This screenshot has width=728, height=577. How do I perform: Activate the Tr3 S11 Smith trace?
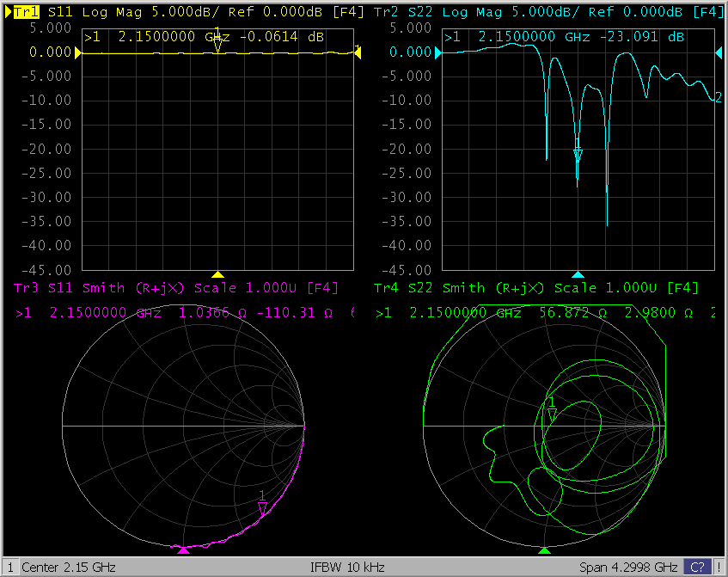tap(27, 287)
